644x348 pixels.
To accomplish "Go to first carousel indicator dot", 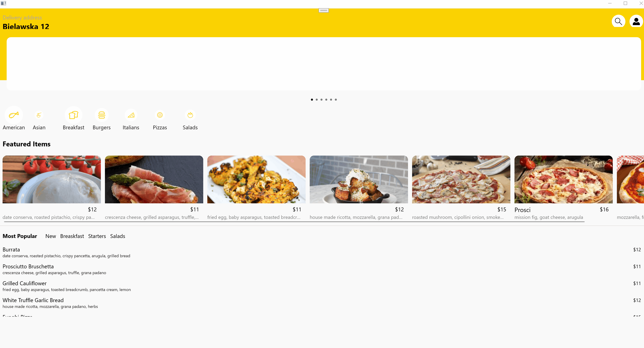I will pyautogui.click(x=312, y=99).
